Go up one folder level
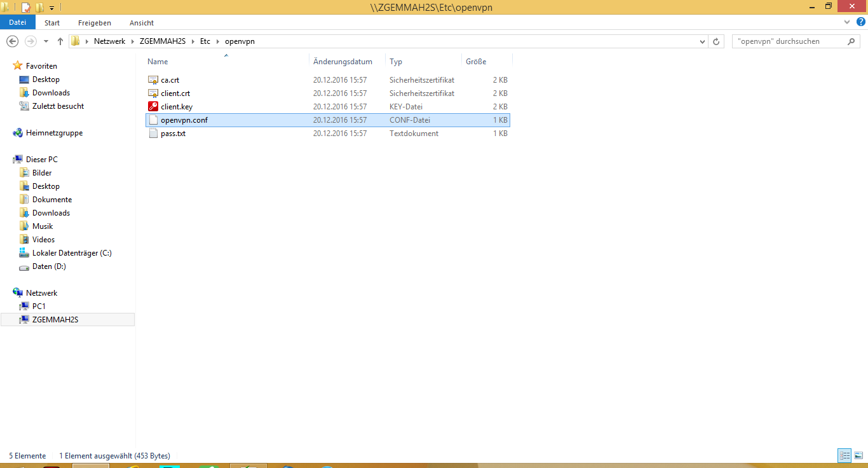 [60, 41]
